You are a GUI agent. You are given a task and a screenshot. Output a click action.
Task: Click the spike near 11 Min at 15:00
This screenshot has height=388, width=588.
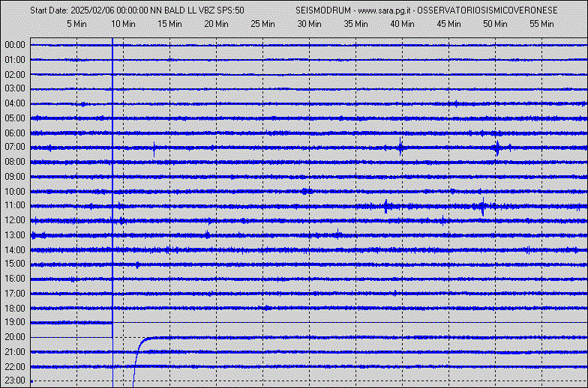pyautogui.click(x=138, y=265)
